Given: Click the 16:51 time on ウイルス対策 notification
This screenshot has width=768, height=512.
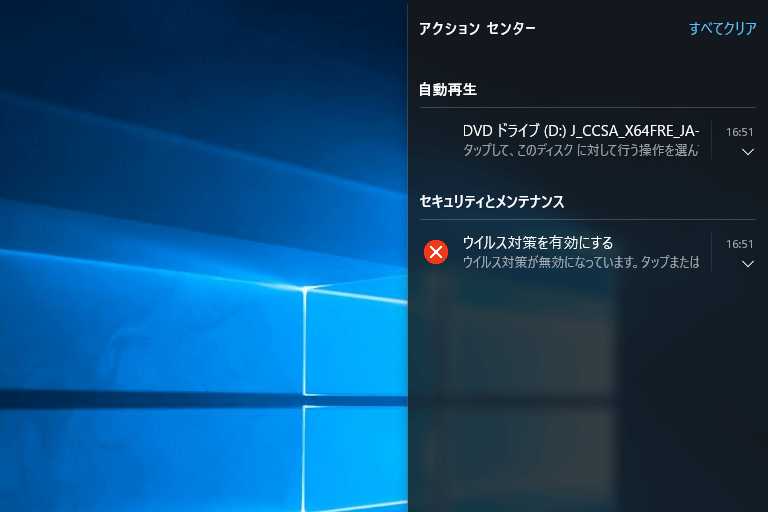Looking at the screenshot, I should pos(740,244).
